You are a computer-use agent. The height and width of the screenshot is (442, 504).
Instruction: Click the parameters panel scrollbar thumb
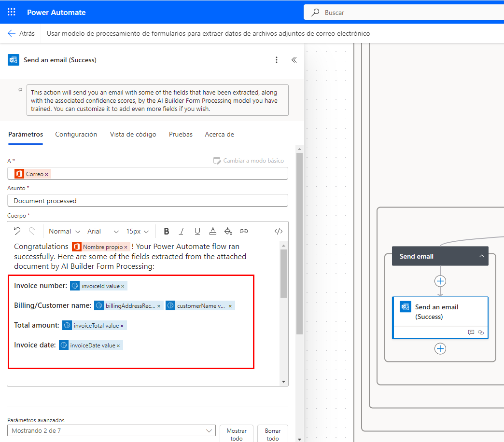coord(300,244)
